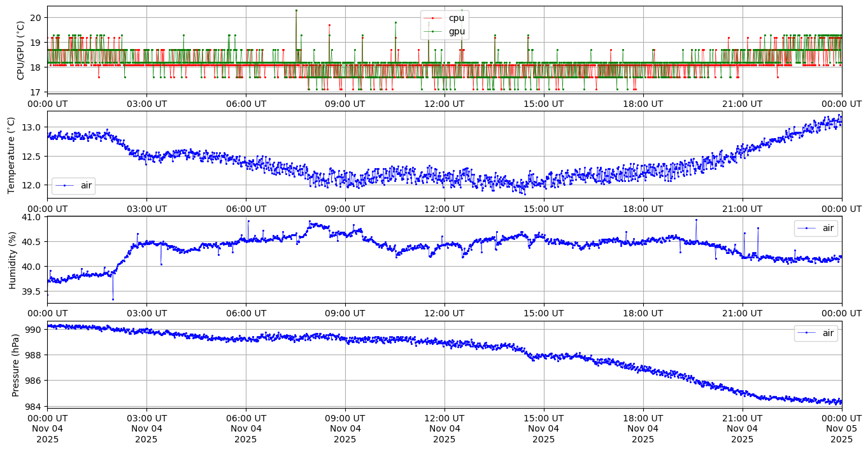Click the humidity spike just before 20:00 UT
Viewport: 868px width, 450px height.
(x=696, y=220)
